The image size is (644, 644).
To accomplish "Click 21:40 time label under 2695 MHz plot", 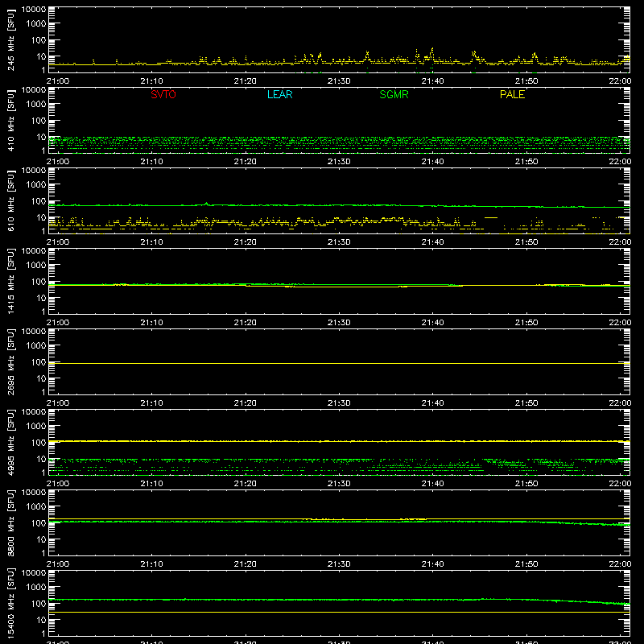I will pyautogui.click(x=432, y=403).
